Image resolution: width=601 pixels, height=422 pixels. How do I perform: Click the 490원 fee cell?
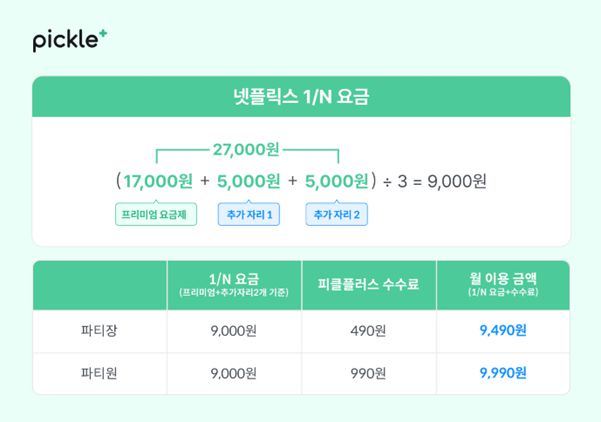click(x=367, y=331)
